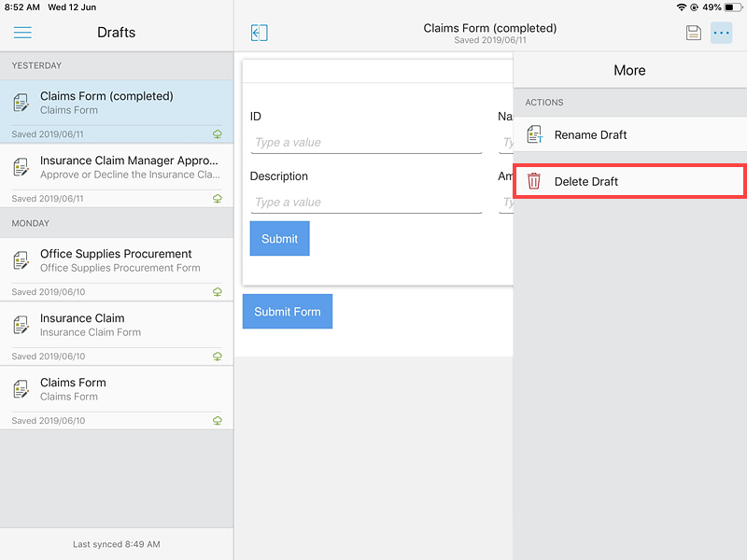Click cloud sync icon on Insurance Claim draft
Image resolution: width=747 pixels, height=560 pixels.
tap(218, 357)
